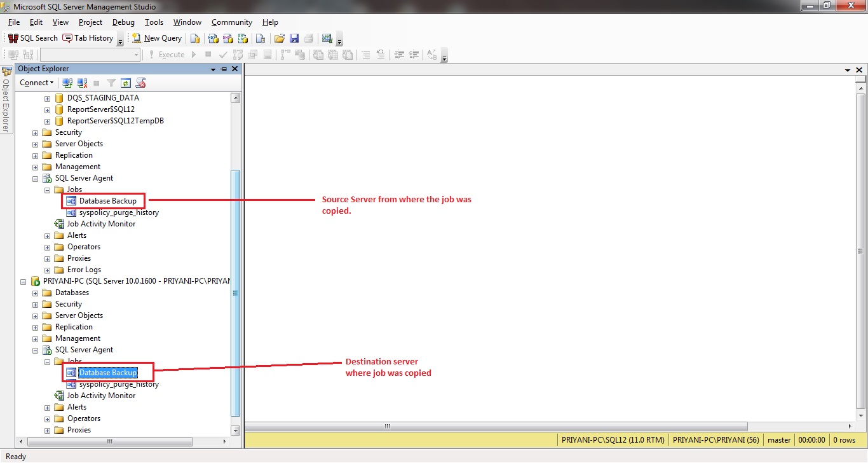This screenshot has width=868, height=463.
Task: Click the Save toolbar icon
Action: 294,38
